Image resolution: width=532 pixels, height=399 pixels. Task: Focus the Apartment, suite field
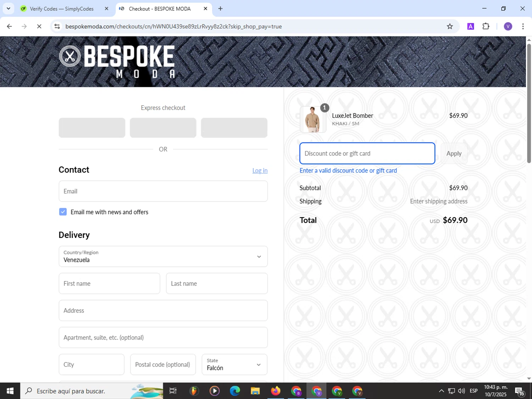pos(163,337)
